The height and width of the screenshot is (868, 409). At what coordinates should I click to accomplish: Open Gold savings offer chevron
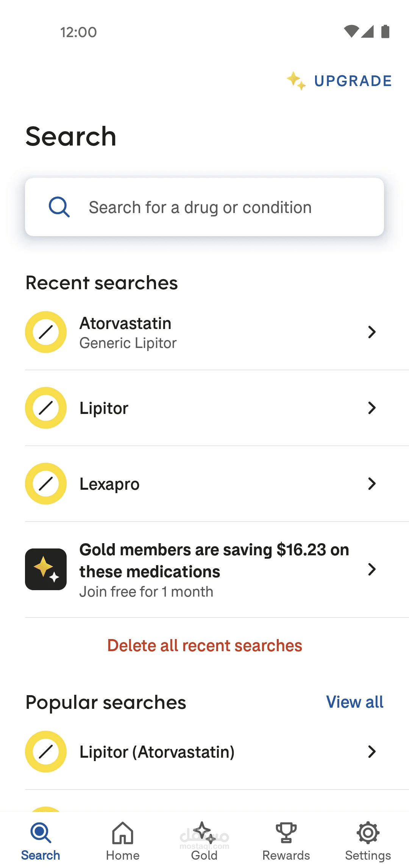click(x=372, y=569)
